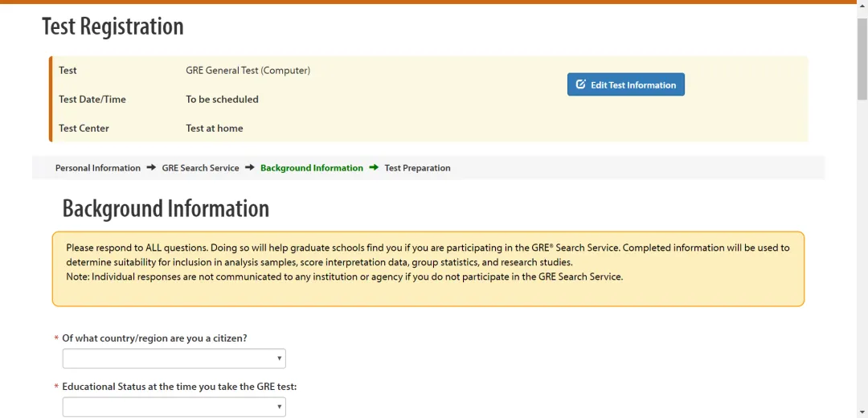
Task: Click the Test Registration page heading
Action: pyautogui.click(x=113, y=27)
